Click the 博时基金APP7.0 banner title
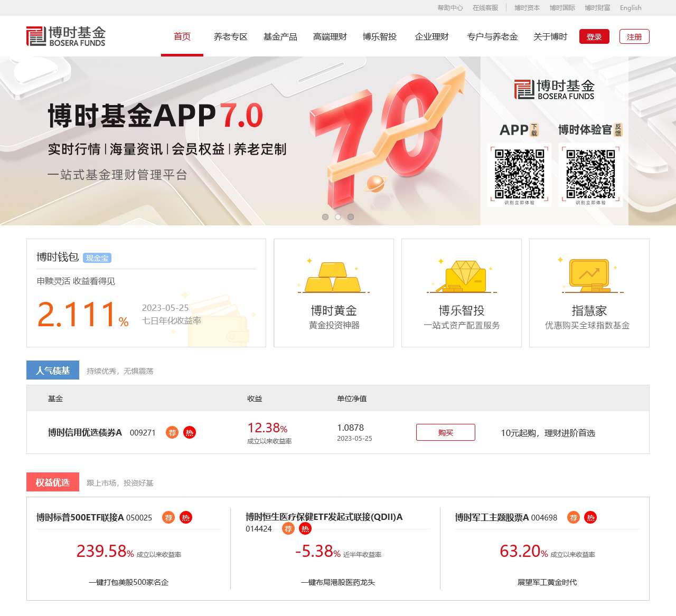 (156, 116)
